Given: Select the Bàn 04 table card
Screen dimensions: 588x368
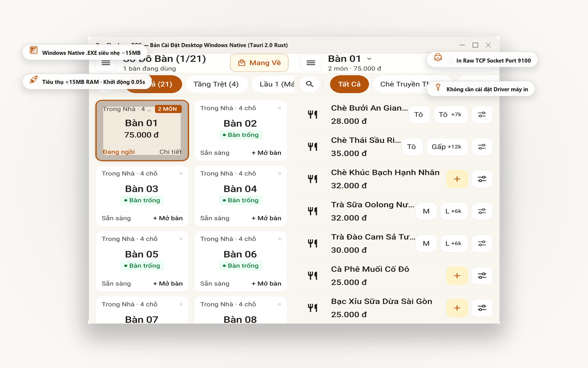Looking at the screenshot, I should pyautogui.click(x=241, y=196).
